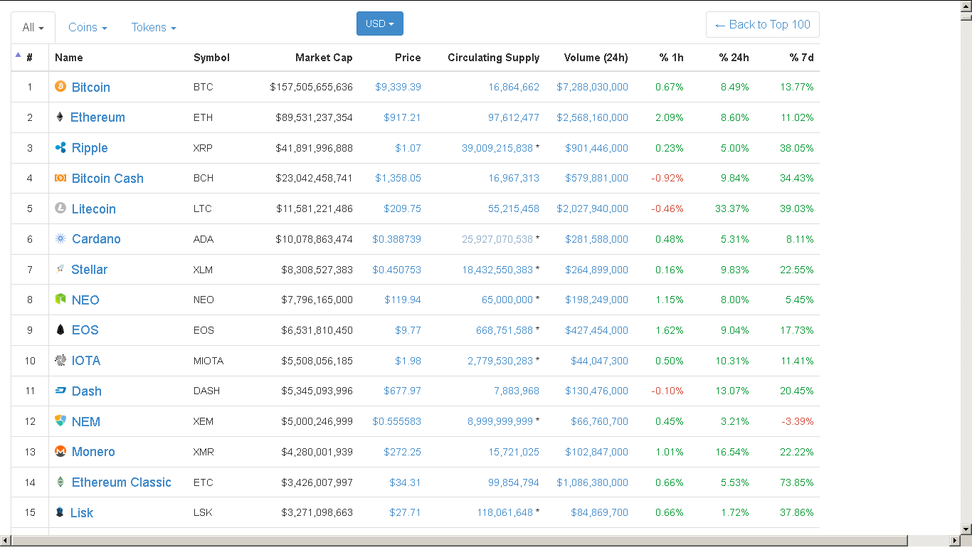The height and width of the screenshot is (560, 972).
Task: Click Dash volume $130,476,000
Action: (596, 391)
